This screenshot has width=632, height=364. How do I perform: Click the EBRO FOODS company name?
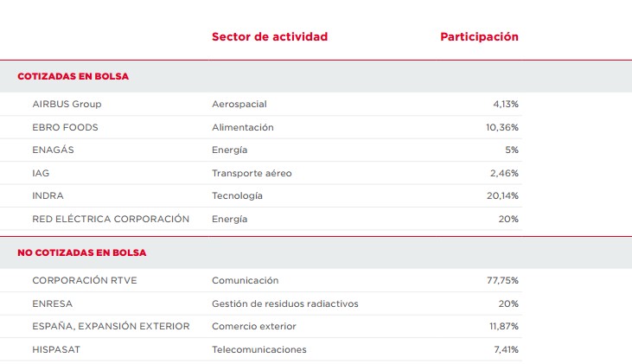coord(65,127)
